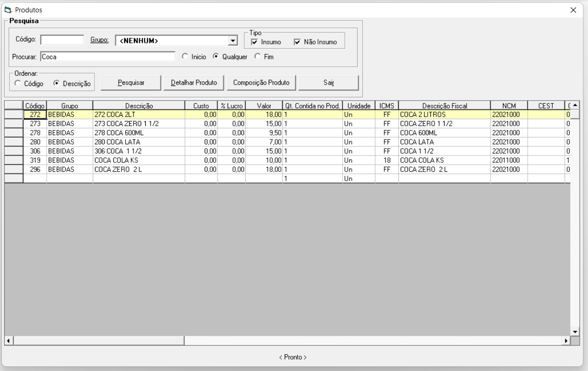This screenshot has height=371, width=588.
Task: Click the NCM column header
Action: click(509, 106)
